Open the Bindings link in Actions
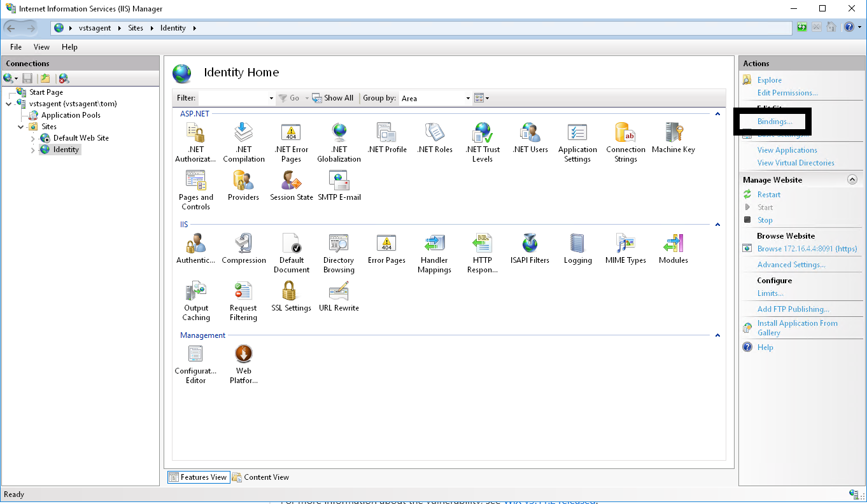Screen dimensions: 867x504 coord(775,122)
